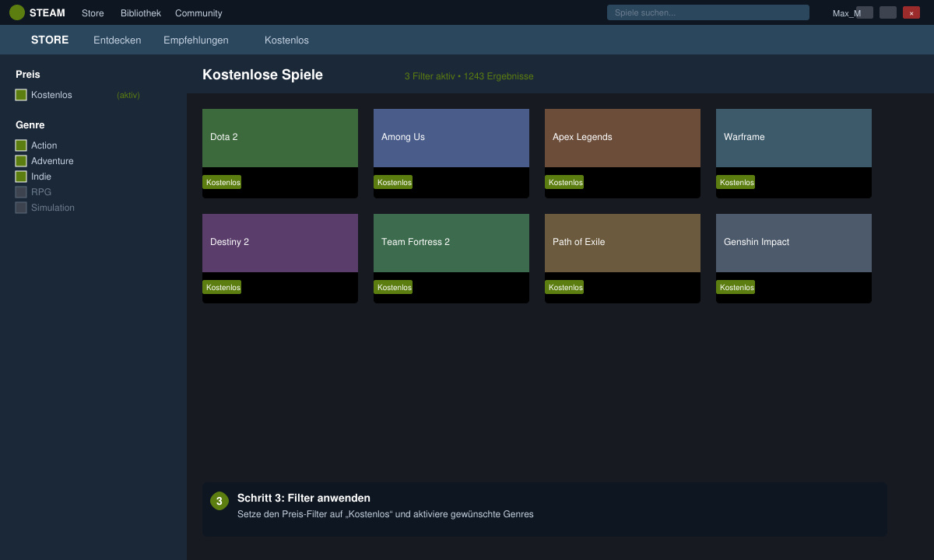
Task: Enable the Simulation genre checkbox
Action: pyautogui.click(x=21, y=208)
